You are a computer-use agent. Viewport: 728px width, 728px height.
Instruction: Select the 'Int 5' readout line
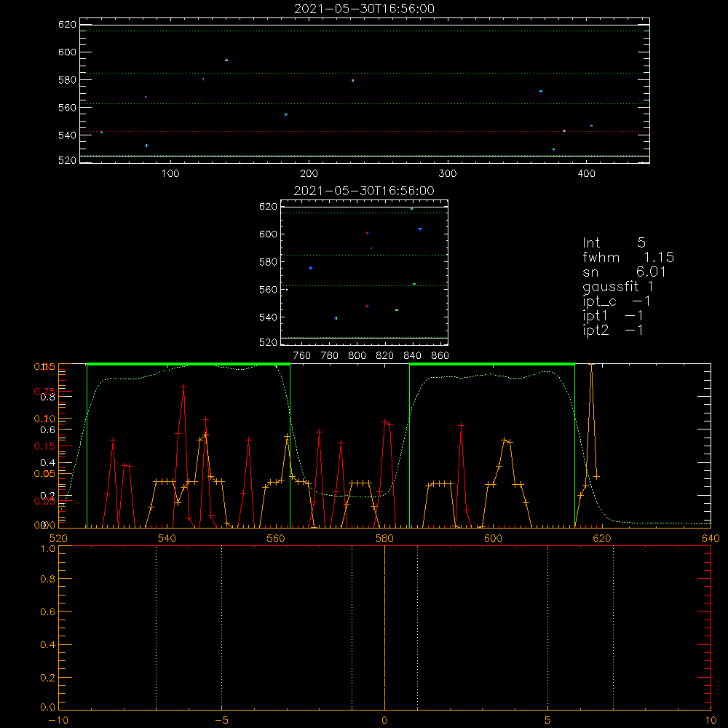pos(614,242)
